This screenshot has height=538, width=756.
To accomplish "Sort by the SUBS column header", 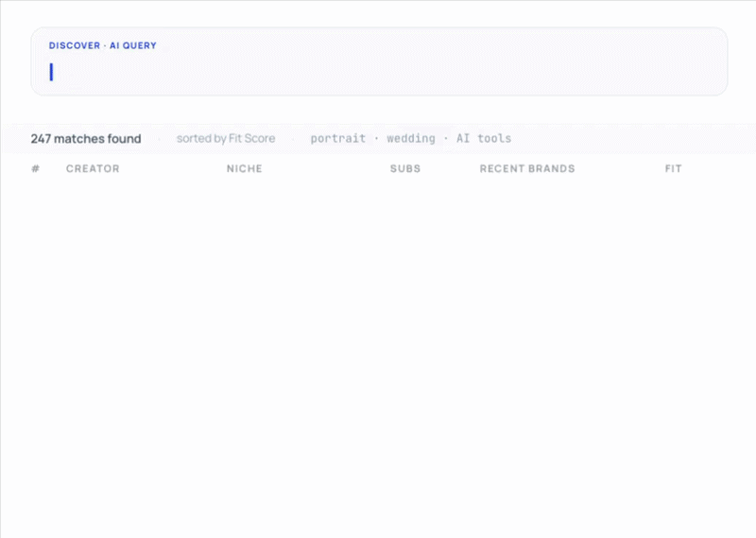I will click(x=405, y=168).
